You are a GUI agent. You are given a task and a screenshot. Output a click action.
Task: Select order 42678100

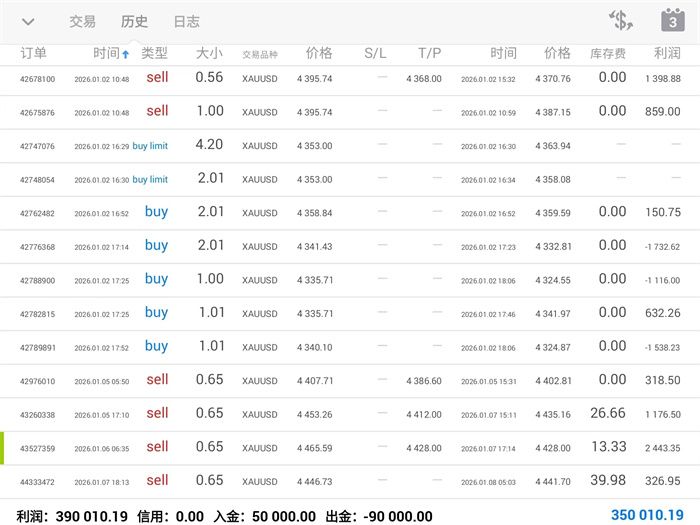350,79
